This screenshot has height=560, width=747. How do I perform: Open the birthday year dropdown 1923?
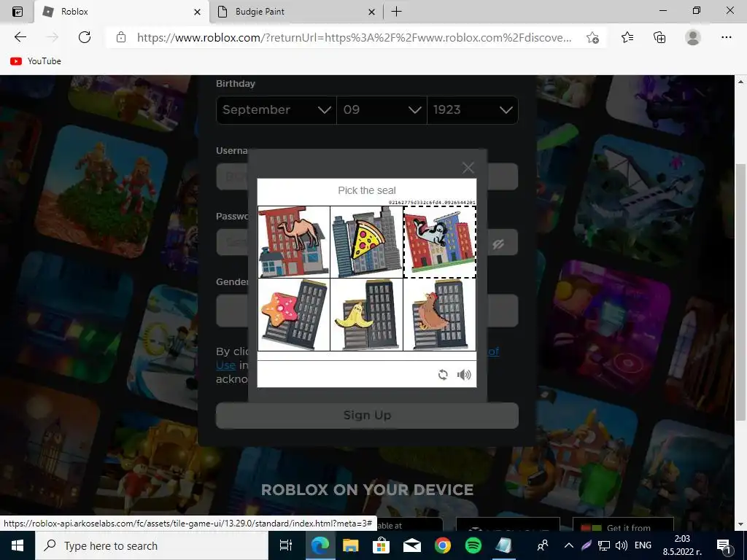(x=473, y=110)
